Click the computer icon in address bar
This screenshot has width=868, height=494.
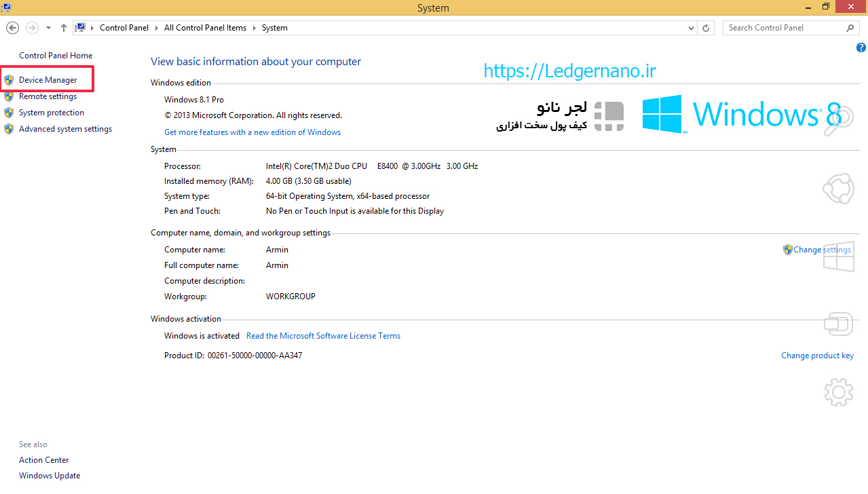80,28
